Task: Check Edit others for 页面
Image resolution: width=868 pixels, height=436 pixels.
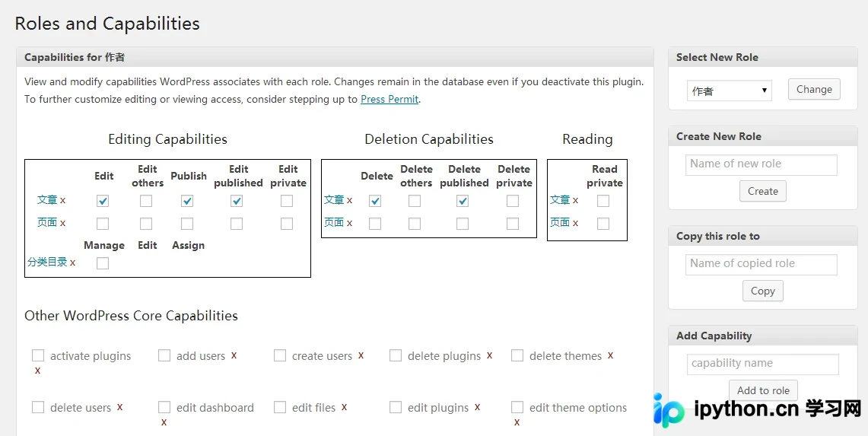Action: [x=145, y=223]
